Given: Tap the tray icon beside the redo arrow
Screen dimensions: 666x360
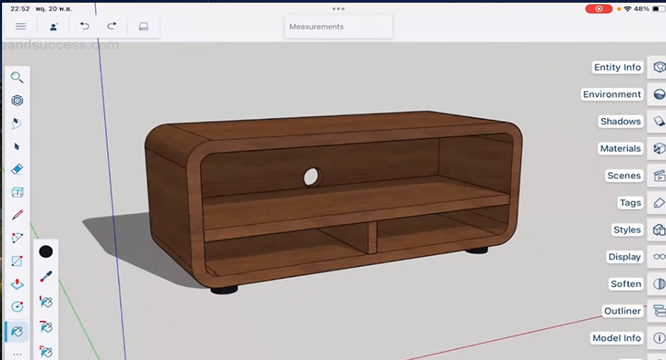Looking at the screenshot, I should coord(144,27).
